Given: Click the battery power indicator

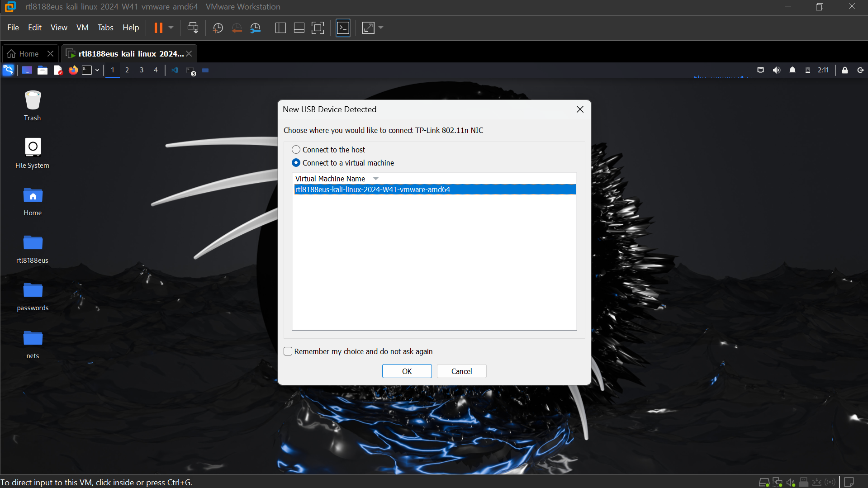Looking at the screenshot, I should tap(808, 70).
